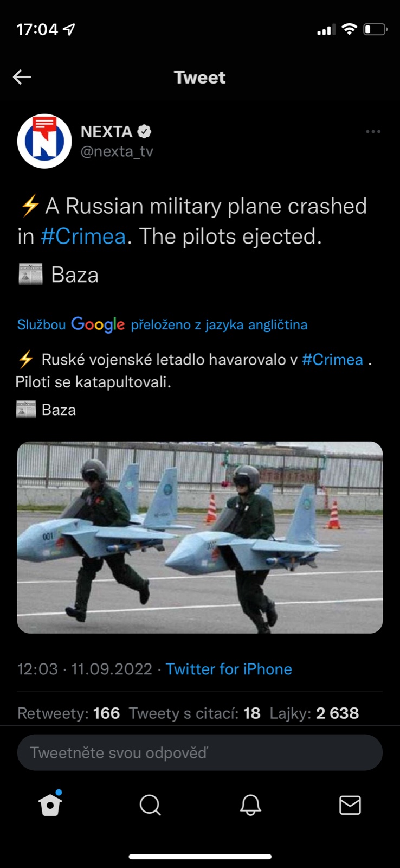
Task: Tap the #Crimea hashtag in original tweet
Action: pos(83,237)
